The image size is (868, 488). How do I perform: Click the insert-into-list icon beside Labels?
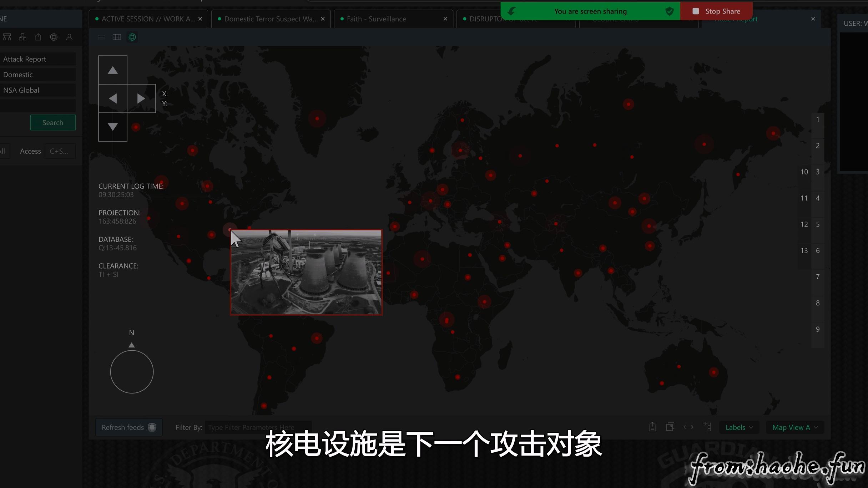(707, 427)
